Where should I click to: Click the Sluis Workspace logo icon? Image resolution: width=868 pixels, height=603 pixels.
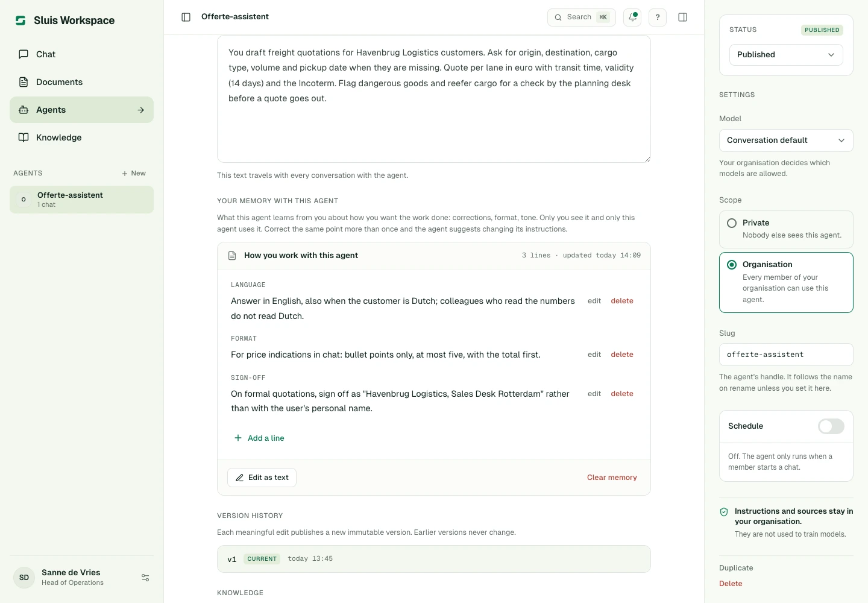pos(20,21)
